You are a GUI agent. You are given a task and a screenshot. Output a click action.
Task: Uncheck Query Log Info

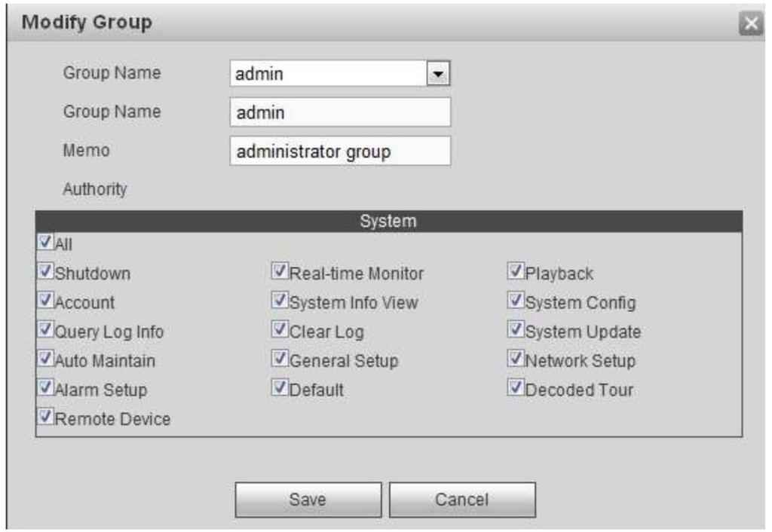tap(46, 329)
